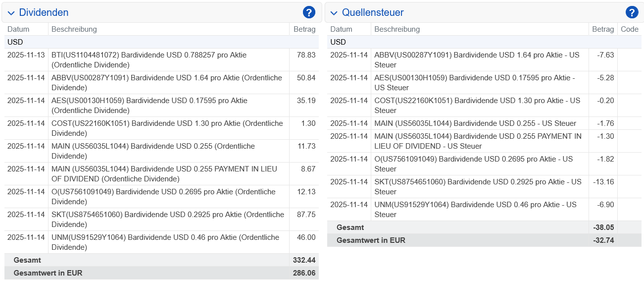Click the Code column header in Quellensteuer

pos(629,29)
